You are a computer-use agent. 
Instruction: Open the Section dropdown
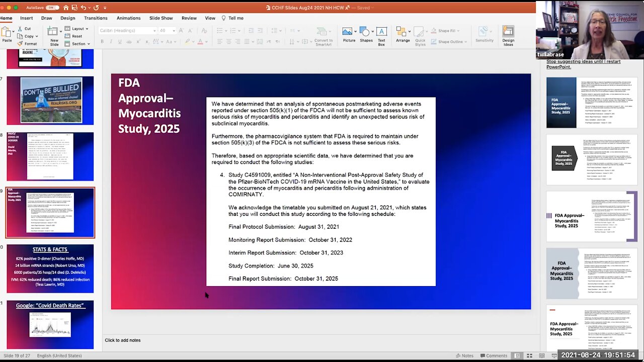click(77, 44)
